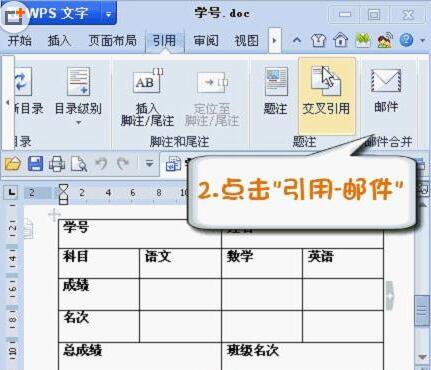
Task: Expand the quick access toolbar dropdown
Action: [149, 164]
